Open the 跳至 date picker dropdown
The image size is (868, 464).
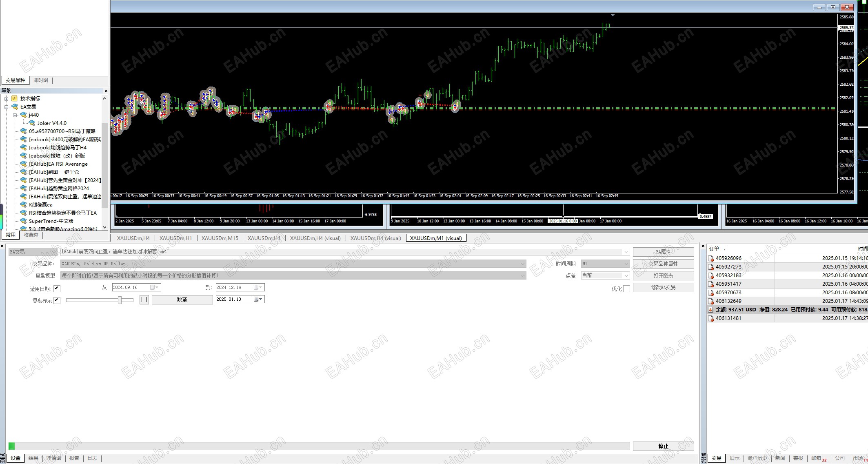(258, 300)
